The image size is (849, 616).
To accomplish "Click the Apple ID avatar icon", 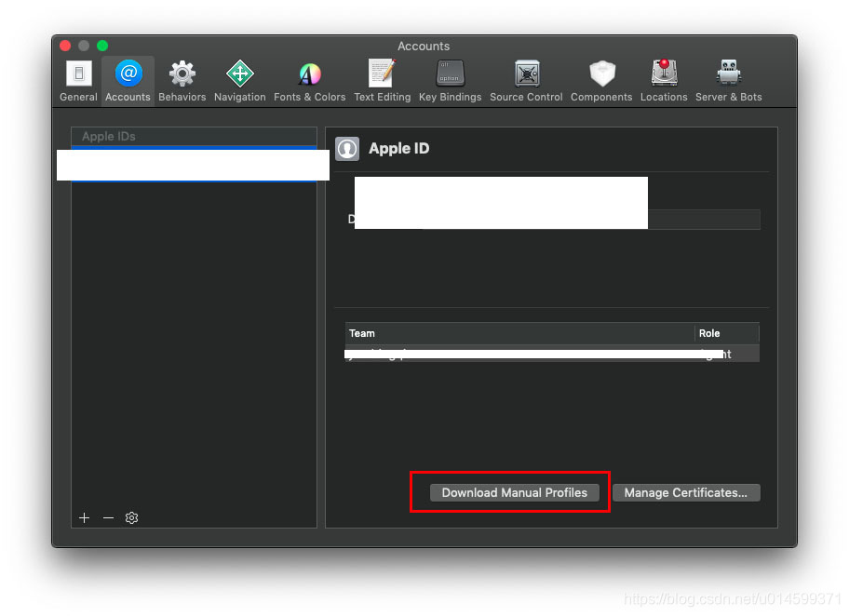I will point(347,149).
